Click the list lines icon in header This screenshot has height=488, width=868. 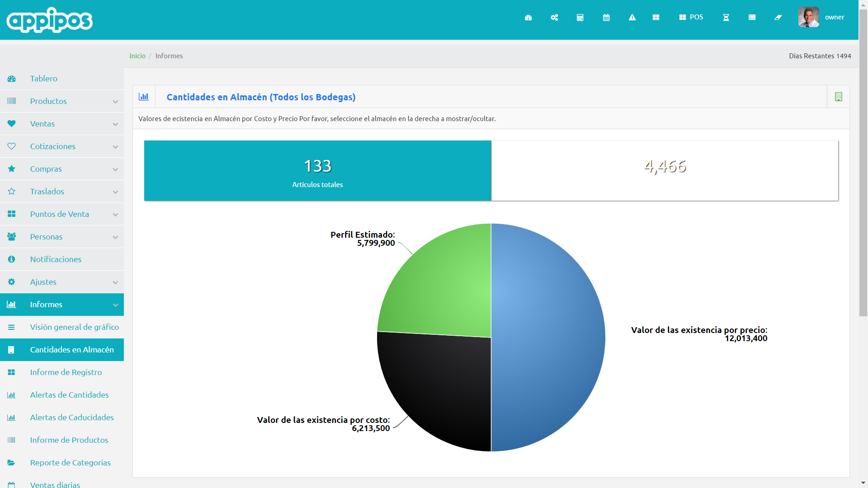(x=752, y=18)
